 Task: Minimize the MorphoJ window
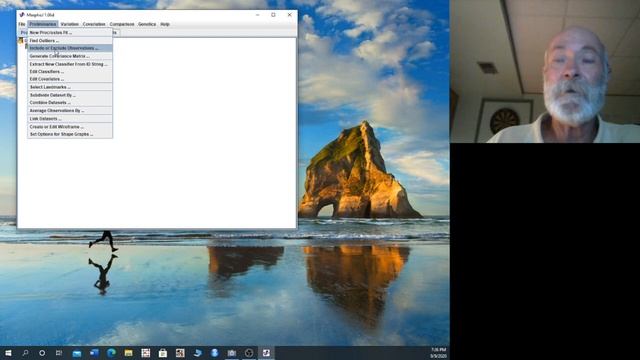[258, 15]
